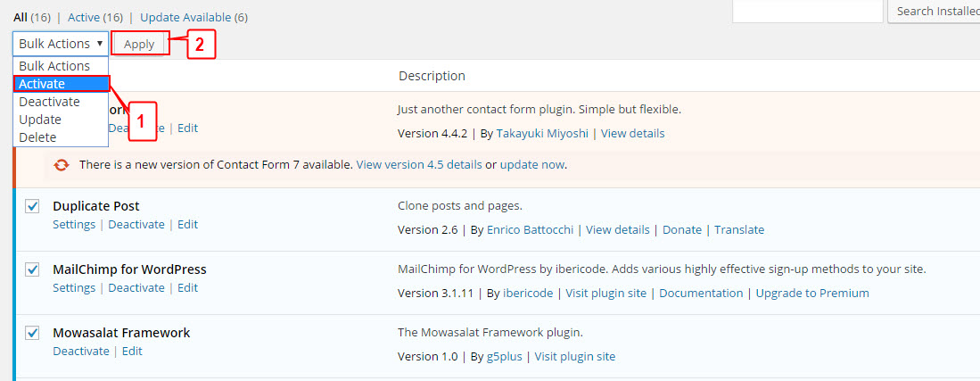
Task: Click the MailChimp for WordPress plugin title
Action: click(x=129, y=269)
